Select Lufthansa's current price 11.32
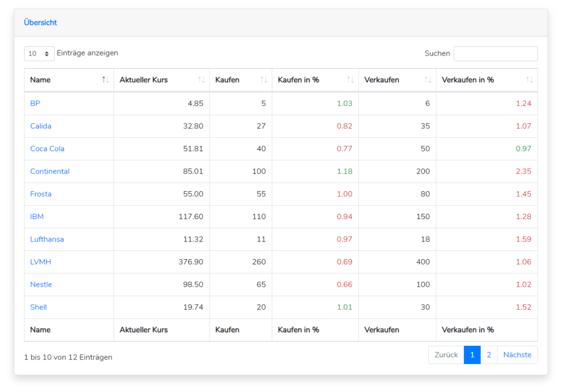The height and width of the screenshot is (392, 562). [193, 239]
